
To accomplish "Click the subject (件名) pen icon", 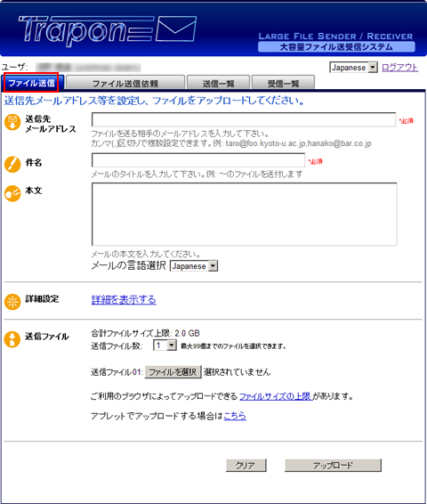I will pyautogui.click(x=12, y=164).
